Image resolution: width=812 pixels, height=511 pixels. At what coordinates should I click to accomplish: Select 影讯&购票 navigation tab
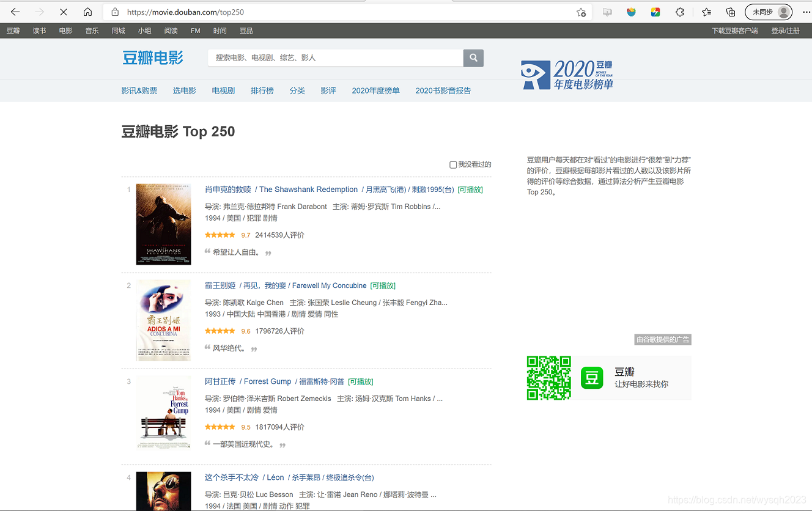click(x=139, y=90)
